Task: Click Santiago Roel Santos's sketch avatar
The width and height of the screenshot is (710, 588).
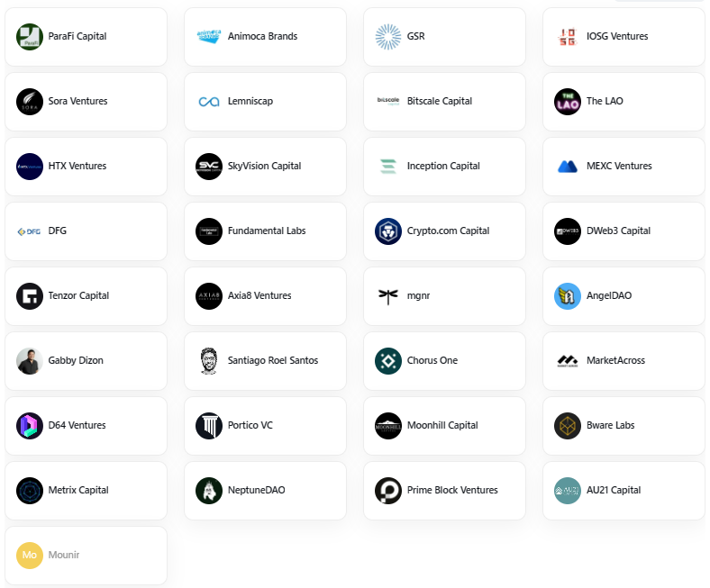Action: pos(209,361)
